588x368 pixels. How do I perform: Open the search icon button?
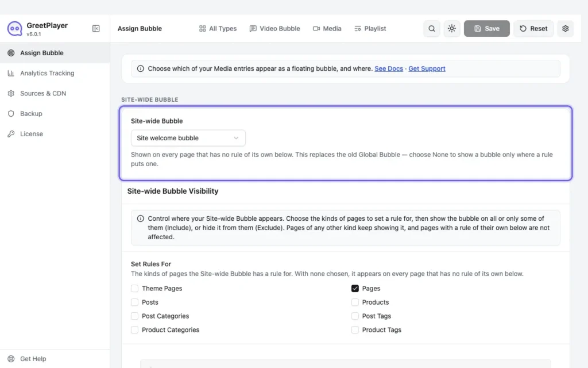(x=432, y=29)
